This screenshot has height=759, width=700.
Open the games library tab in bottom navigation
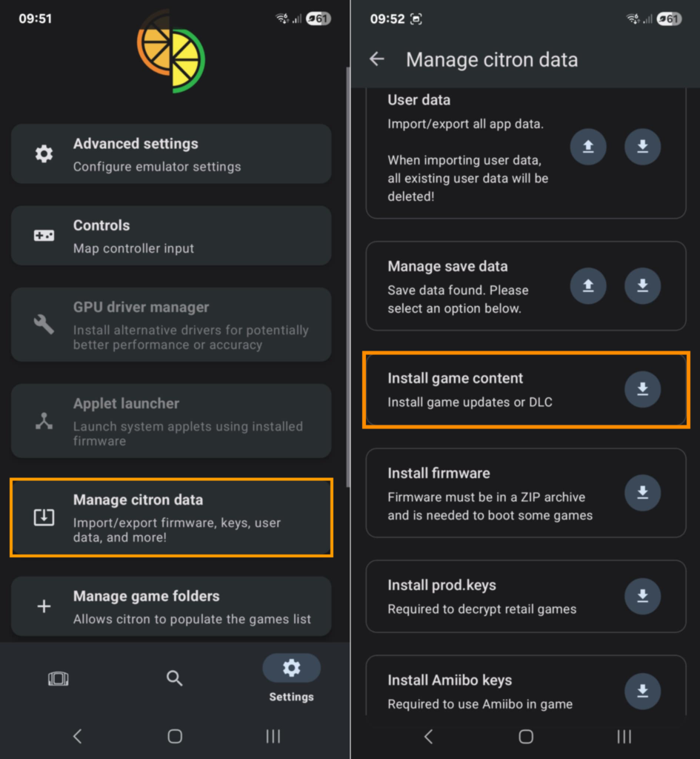(59, 678)
